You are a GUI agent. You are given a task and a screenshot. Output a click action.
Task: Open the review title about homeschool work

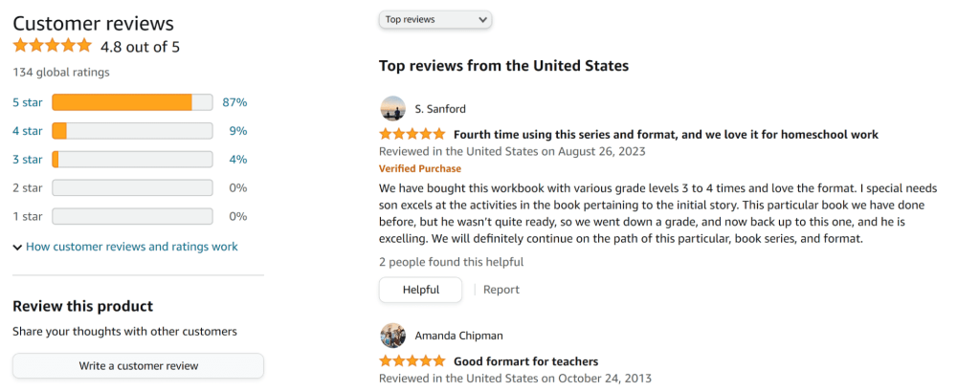pyautogui.click(x=665, y=135)
